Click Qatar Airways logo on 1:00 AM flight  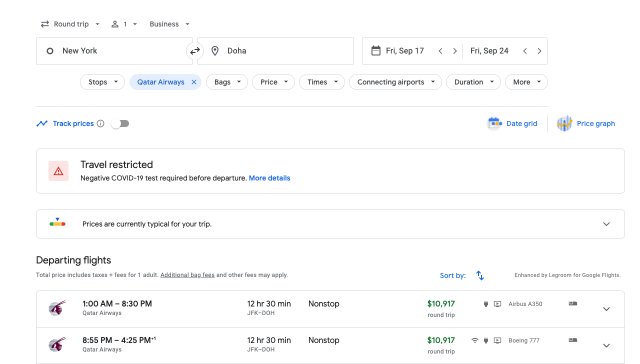click(57, 308)
